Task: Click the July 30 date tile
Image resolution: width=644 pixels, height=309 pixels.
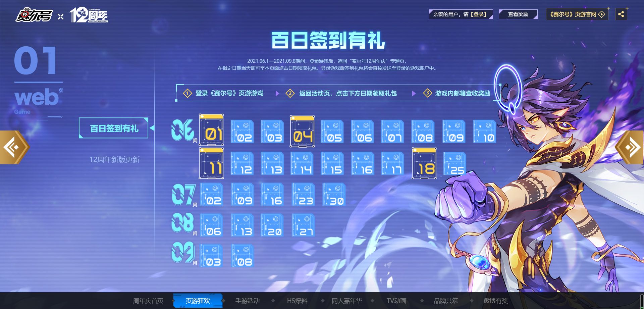Action: pos(334,195)
